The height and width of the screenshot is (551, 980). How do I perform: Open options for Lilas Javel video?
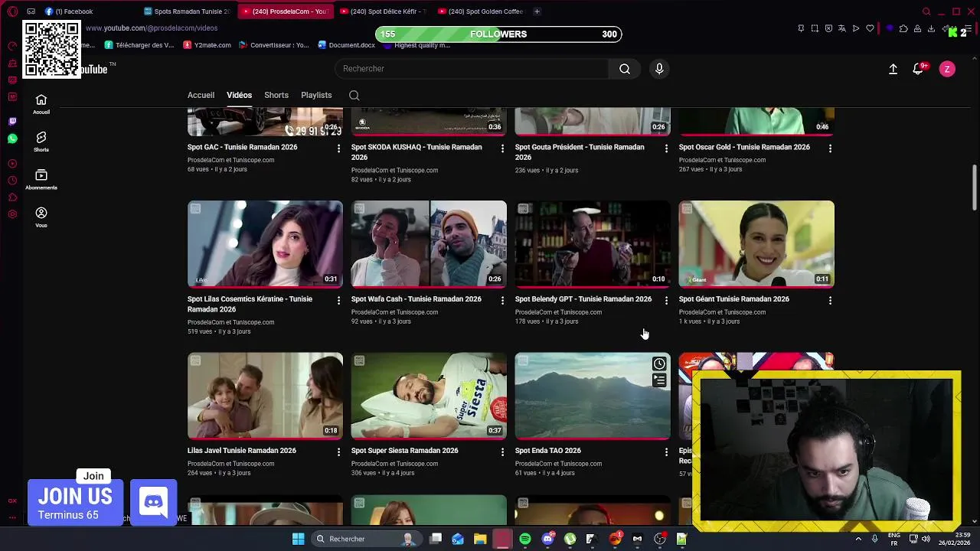(x=338, y=452)
